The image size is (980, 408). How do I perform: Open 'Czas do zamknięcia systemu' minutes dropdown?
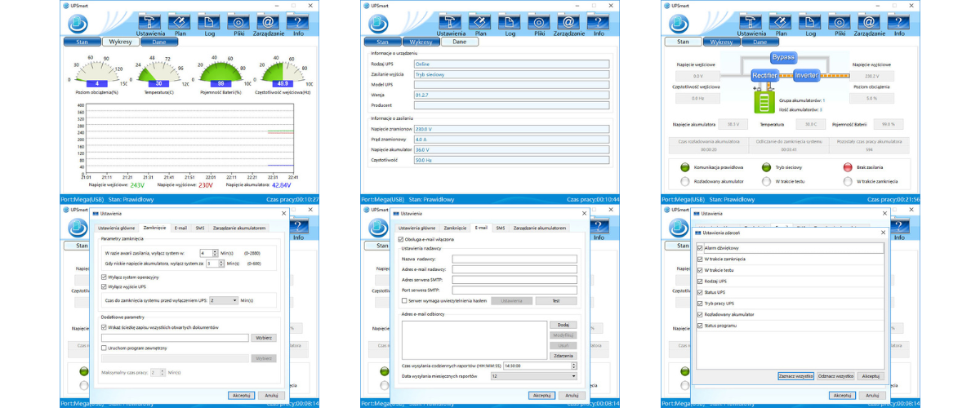point(222,300)
